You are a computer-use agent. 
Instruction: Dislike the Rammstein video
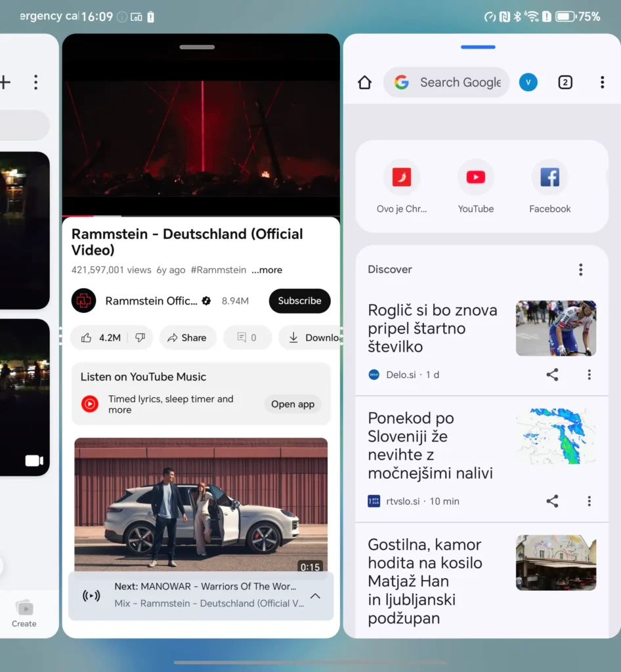click(140, 338)
